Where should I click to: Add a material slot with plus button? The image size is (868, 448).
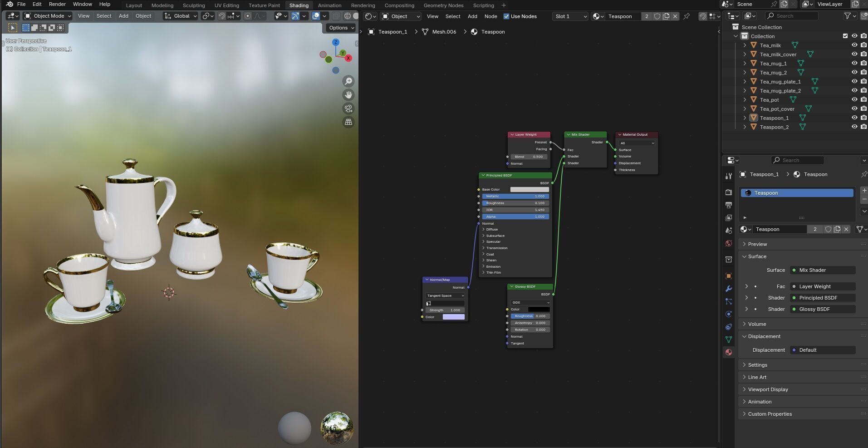click(864, 191)
